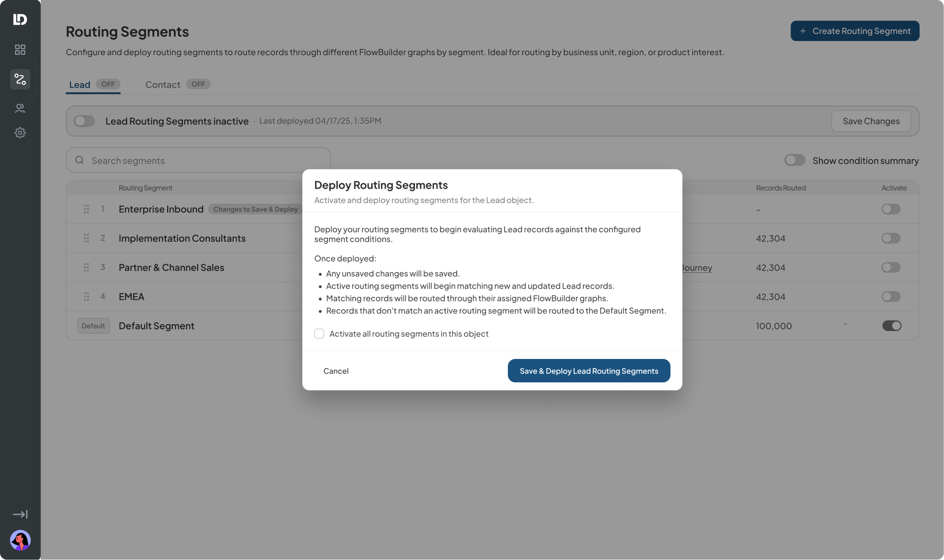This screenshot has width=944, height=560.
Task: Select the Default Segment name
Action: coord(156,326)
